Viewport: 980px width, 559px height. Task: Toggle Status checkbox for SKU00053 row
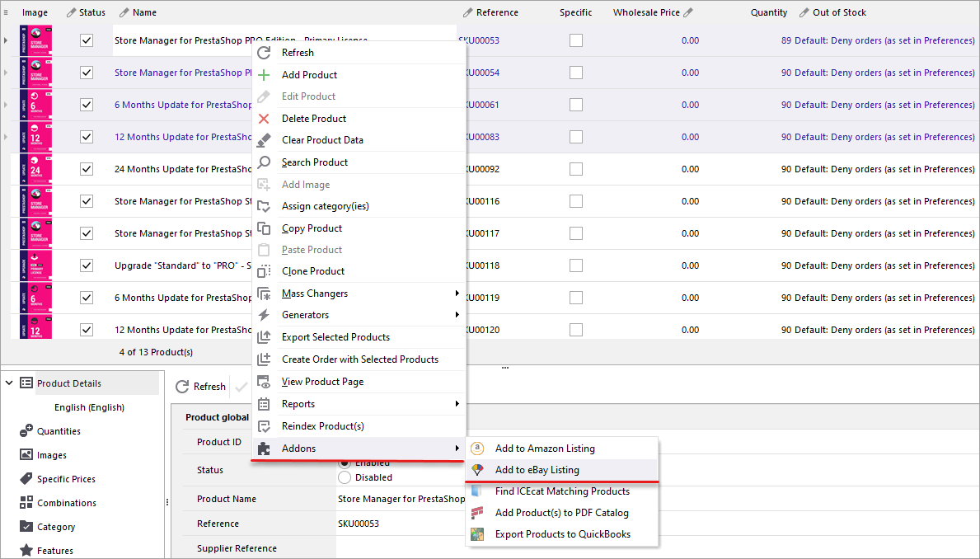point(87,40)
